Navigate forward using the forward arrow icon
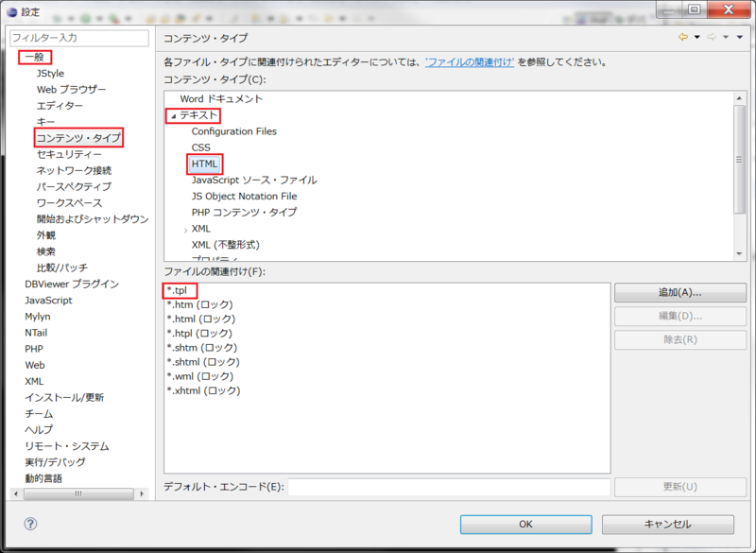 pyautogui.click(x=711, y=37)
